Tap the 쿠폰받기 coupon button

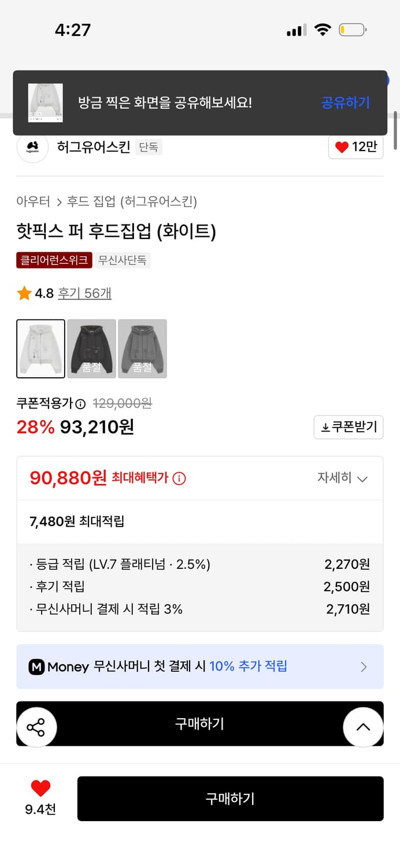[348, 427]
